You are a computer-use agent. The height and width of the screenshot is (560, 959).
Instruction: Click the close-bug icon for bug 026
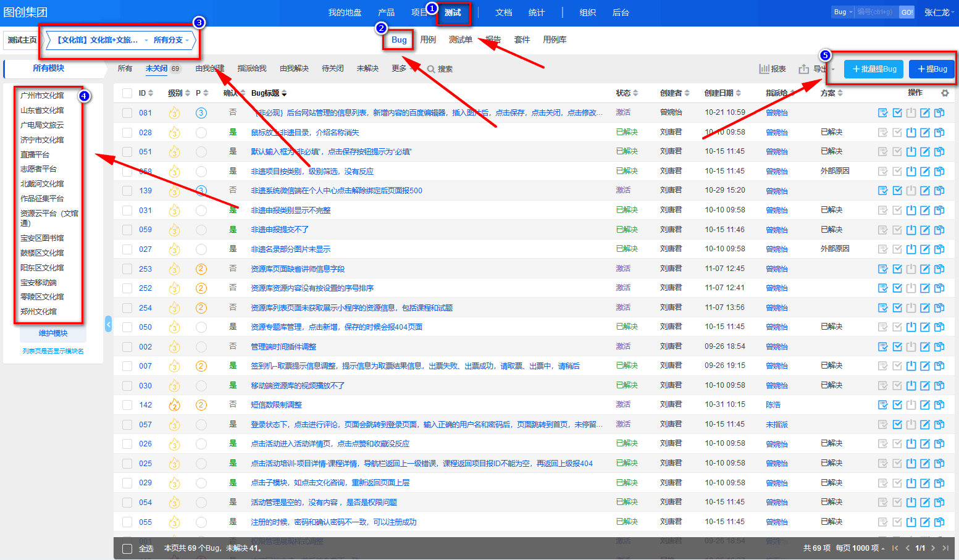coord(911,443)
